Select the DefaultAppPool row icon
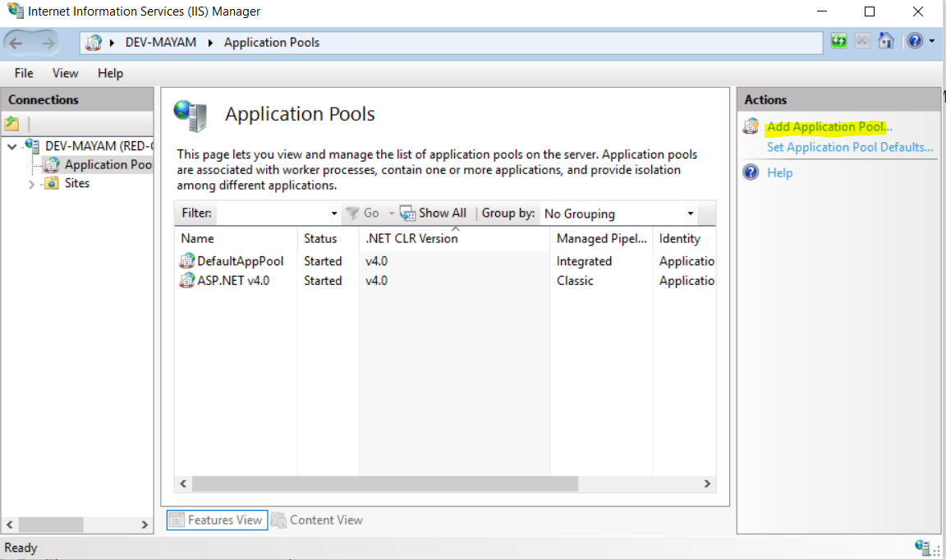 [x=187, y=261]
